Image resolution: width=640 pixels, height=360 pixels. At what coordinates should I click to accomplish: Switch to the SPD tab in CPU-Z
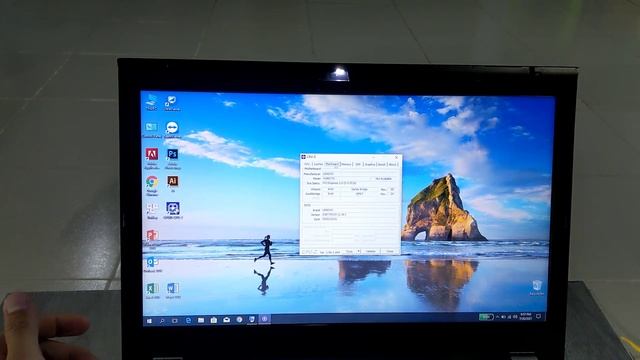click(358, 164)
